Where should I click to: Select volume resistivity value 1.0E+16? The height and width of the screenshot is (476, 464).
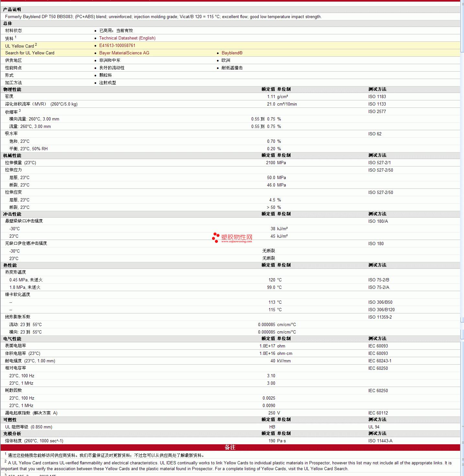coord(267,354)
